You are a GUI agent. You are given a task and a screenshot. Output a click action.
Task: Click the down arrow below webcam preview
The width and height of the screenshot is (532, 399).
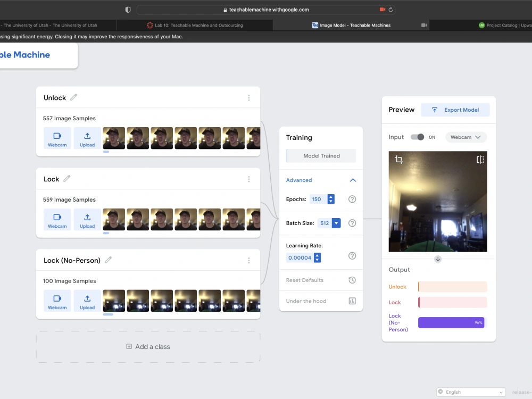[x=438, y=259]
